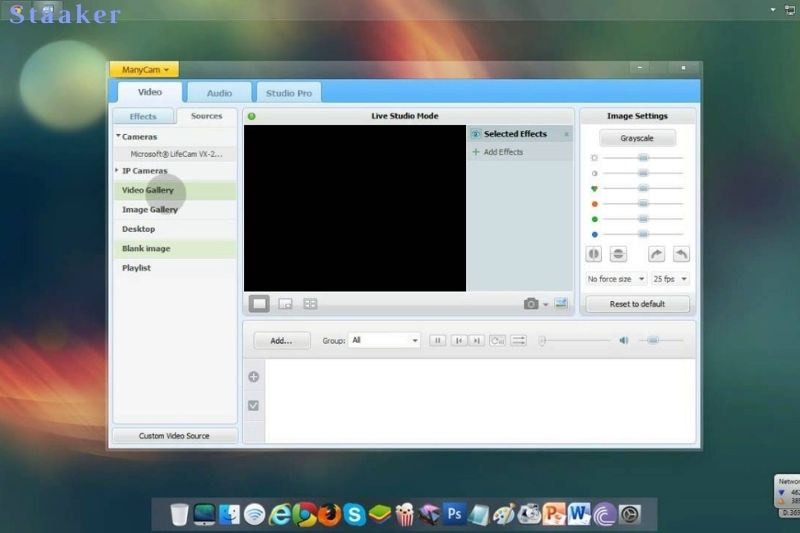Click the Custom Video Source button

pos(174,436)
